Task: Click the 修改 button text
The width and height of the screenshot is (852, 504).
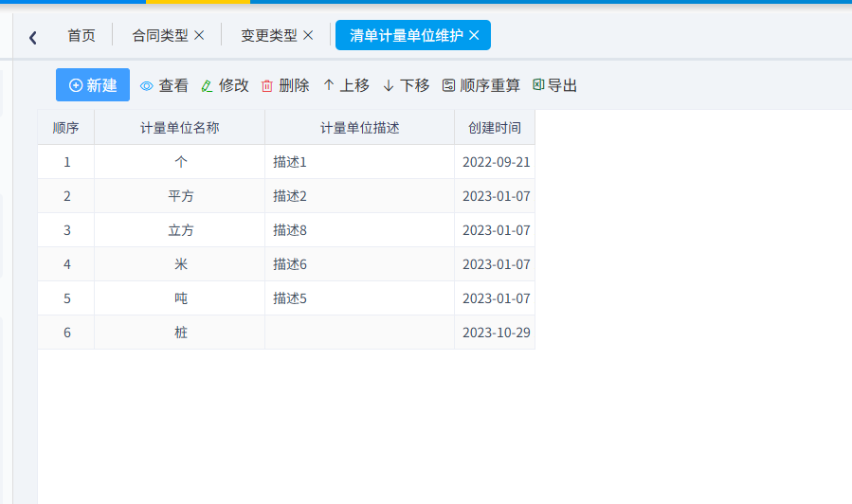Action: [x=234, y=85]
